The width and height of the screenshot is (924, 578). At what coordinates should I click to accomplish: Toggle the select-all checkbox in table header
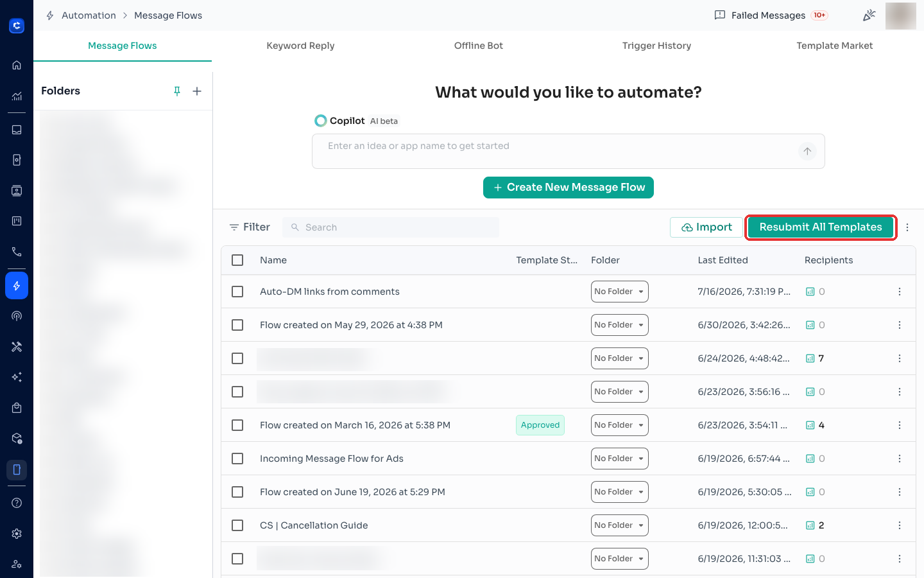(237, 260)
